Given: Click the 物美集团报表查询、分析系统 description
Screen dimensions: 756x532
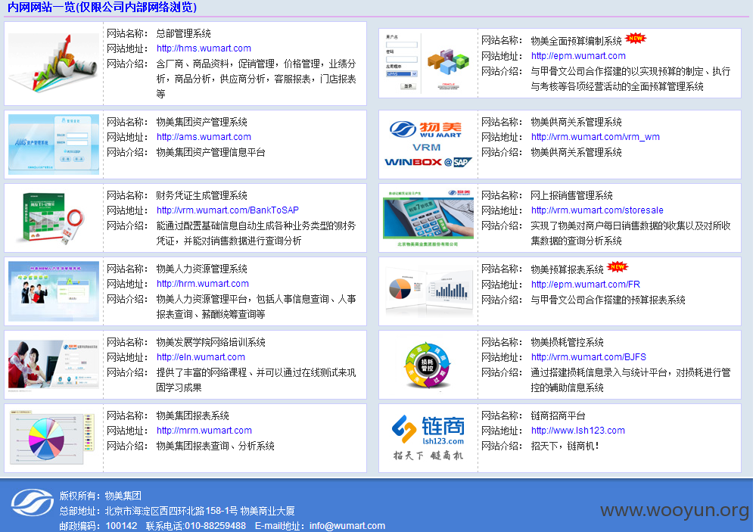Looking at the screenshot, I should 215,446.
